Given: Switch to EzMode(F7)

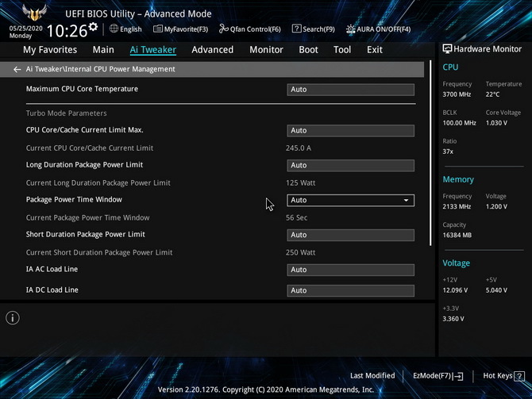Looking at the screenshot, I should point(438,376).
